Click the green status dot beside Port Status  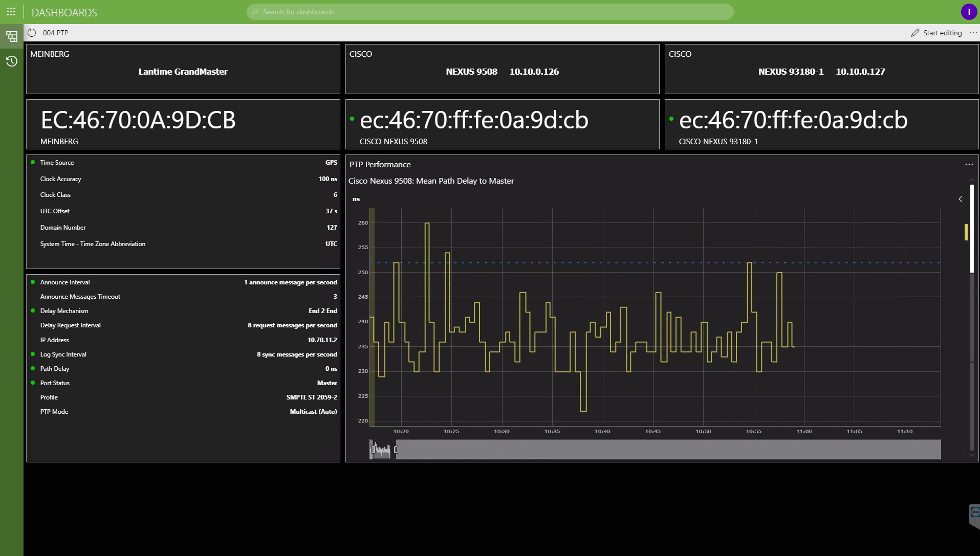pos(33,383)
